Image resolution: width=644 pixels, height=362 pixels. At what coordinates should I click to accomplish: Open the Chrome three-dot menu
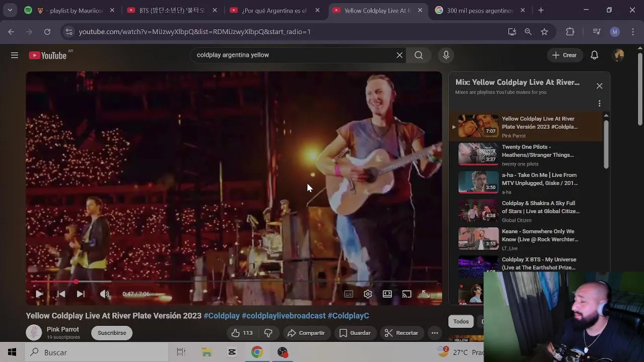point(633,32)
